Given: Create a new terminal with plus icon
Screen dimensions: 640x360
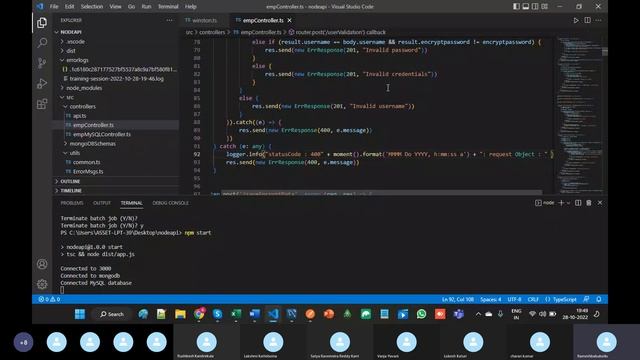Looking at the screenshot, I should (x=561, y=203).
